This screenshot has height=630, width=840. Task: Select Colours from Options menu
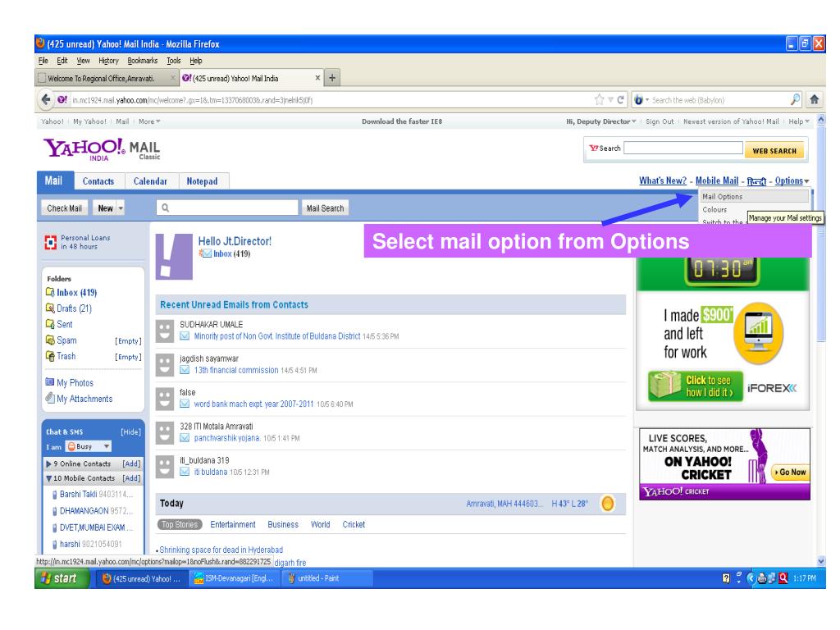(x=714, y=209)
